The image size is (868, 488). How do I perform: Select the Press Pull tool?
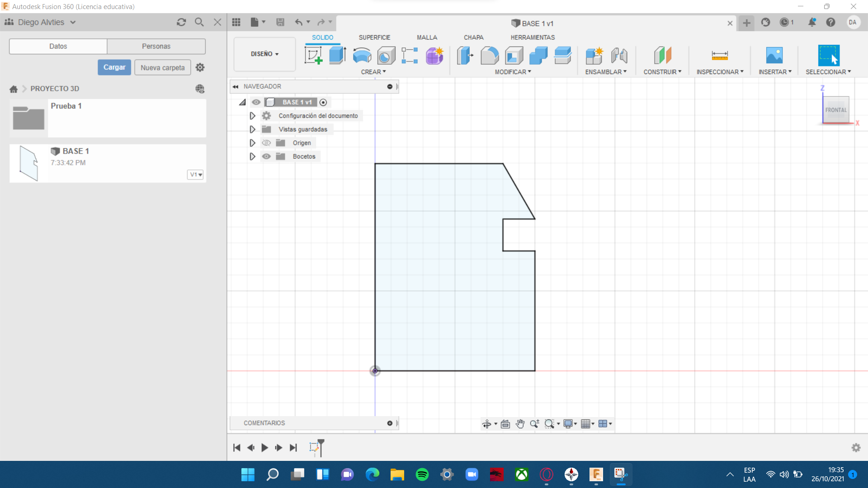(465, 56)
